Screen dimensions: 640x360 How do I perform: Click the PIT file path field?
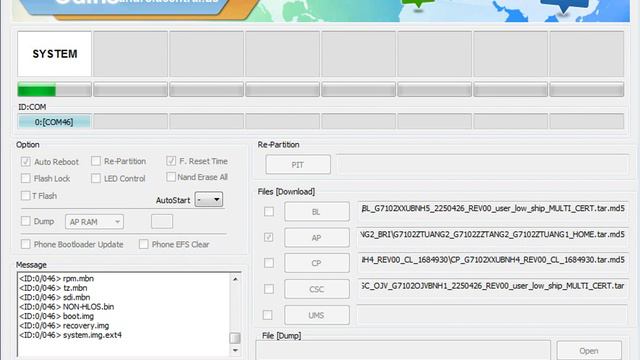pyautogui.click(x=483, y=164)
